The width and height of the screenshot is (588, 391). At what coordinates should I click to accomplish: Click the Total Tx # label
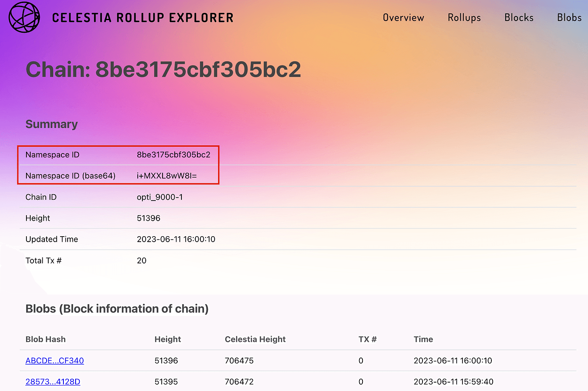pyautogui.click(x=44, y=261)
